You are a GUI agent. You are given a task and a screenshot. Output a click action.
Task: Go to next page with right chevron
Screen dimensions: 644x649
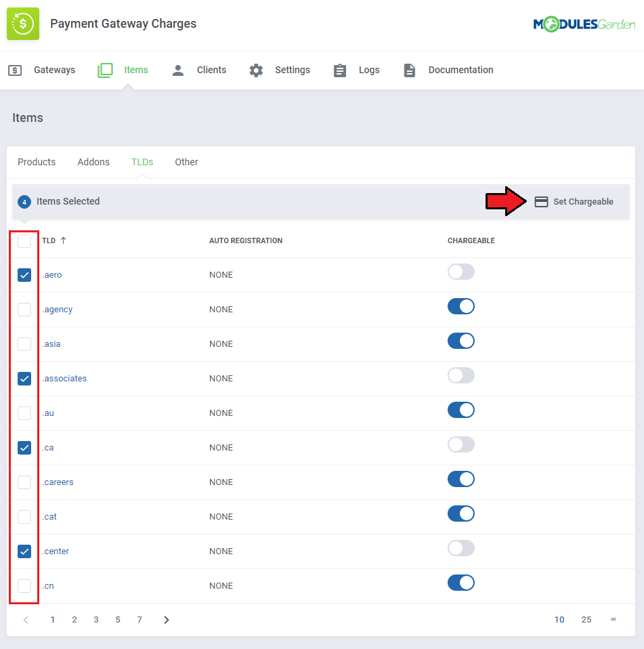tap(167, 620)
